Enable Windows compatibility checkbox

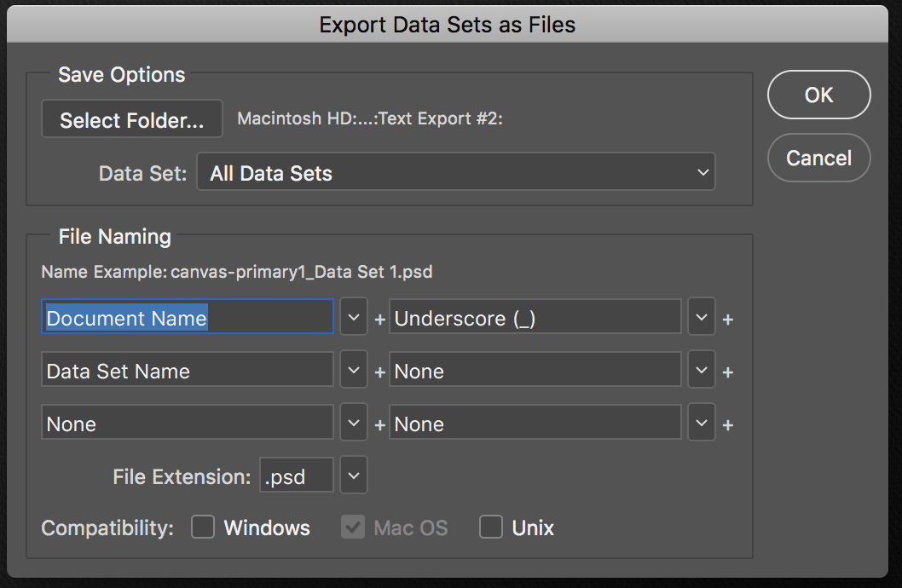coord(203,527)
